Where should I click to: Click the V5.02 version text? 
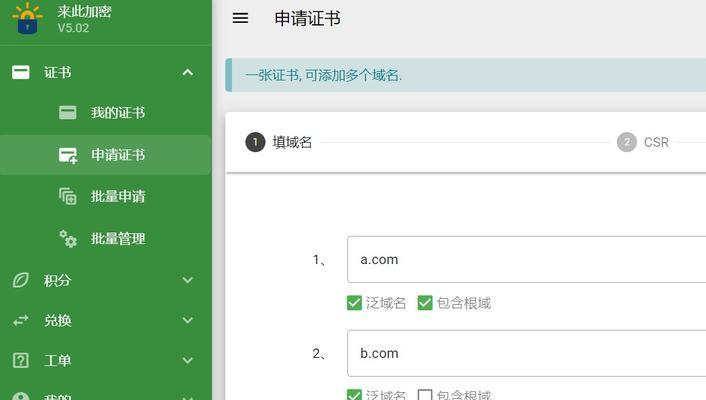click(73, 28)
